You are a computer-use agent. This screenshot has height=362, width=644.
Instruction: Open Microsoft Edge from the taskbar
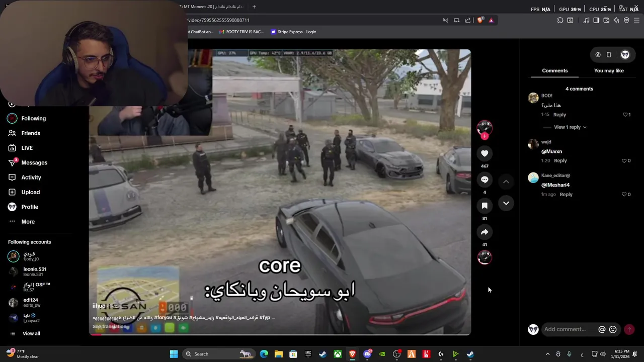pos(264,354)
